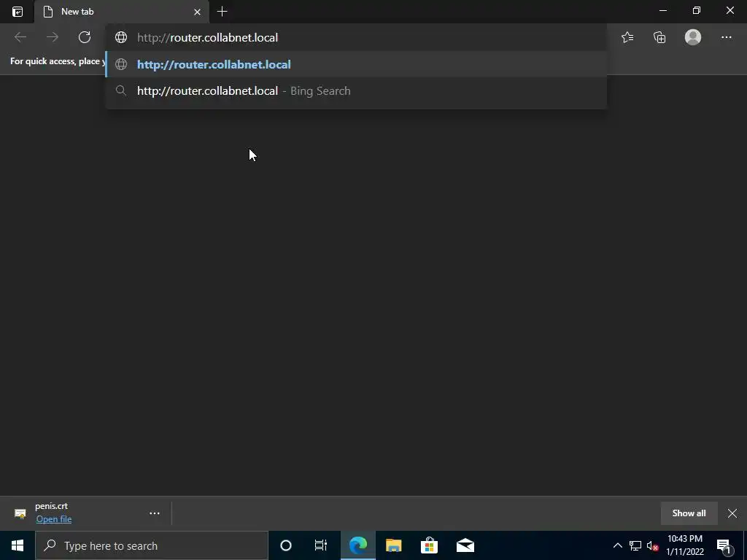Click the Microsoft Edge taskbar icon
The width and height of the screenshot is (747, 560).
357,545
